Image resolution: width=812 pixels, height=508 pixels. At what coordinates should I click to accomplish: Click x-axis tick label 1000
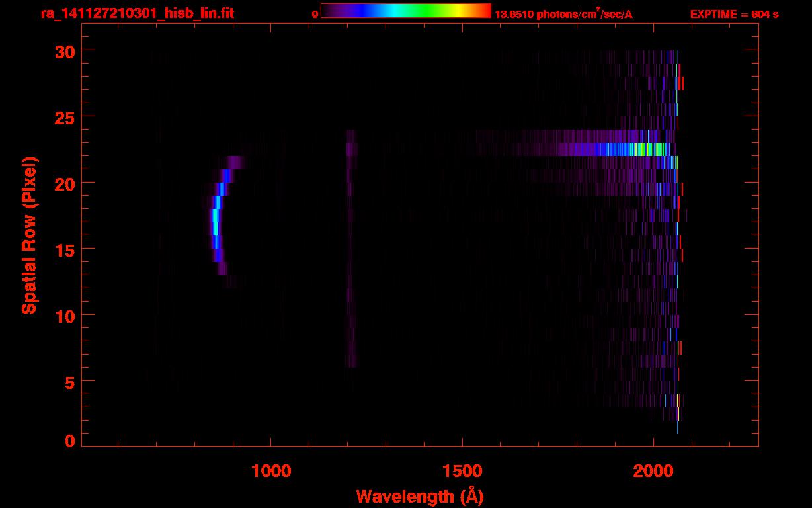coord(271,471)
